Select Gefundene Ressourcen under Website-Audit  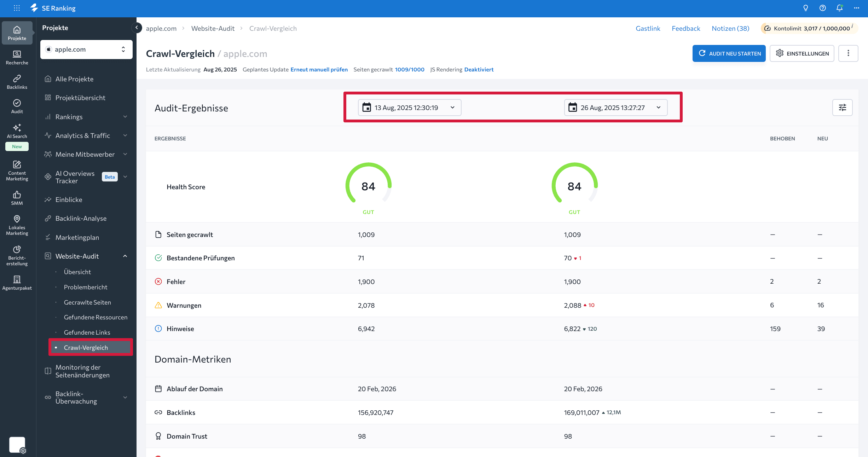tap(96, 317)
